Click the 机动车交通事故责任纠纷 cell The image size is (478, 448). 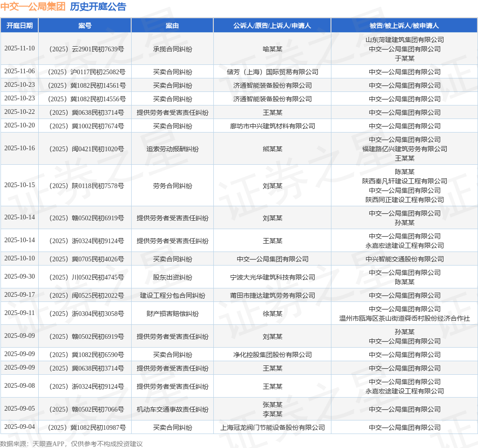tap(173, 409)
